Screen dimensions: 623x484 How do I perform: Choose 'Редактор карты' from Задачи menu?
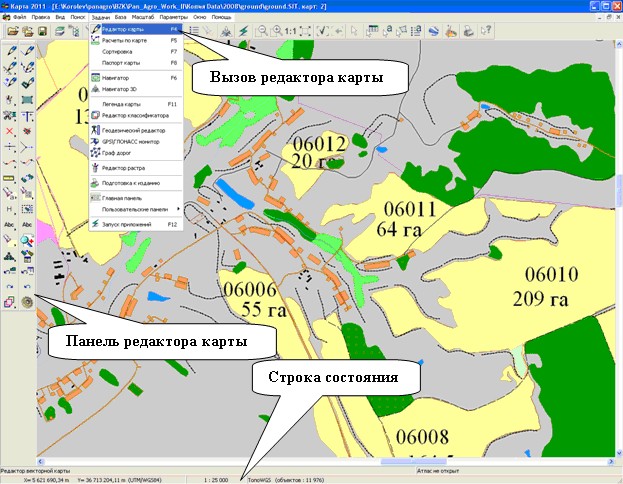124,30
